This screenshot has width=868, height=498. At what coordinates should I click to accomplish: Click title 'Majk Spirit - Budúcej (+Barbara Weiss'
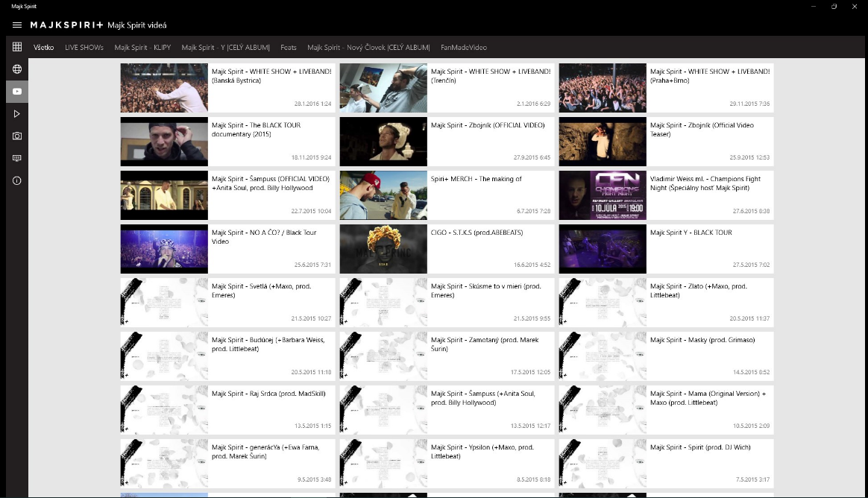click(x=268, y=344)
